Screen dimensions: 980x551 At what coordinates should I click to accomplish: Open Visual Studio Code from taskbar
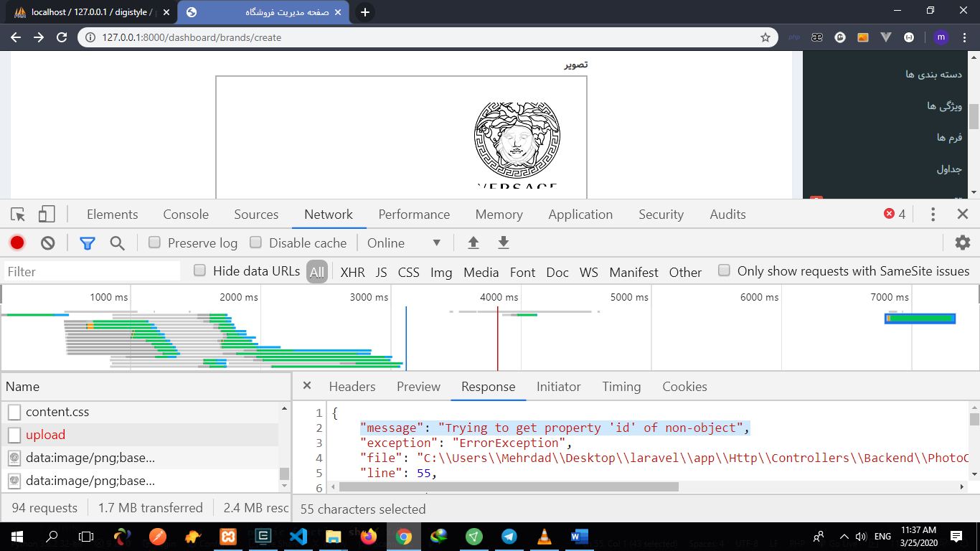pyautogui.click(x=298, y=536)
